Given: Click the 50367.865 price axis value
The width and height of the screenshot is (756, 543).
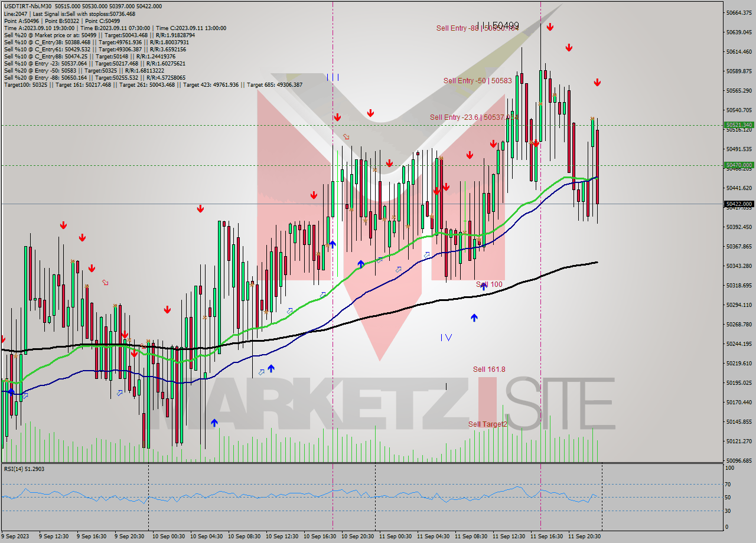Looking at the screenshot, I should pyautogui.click(x=739, y=246).
